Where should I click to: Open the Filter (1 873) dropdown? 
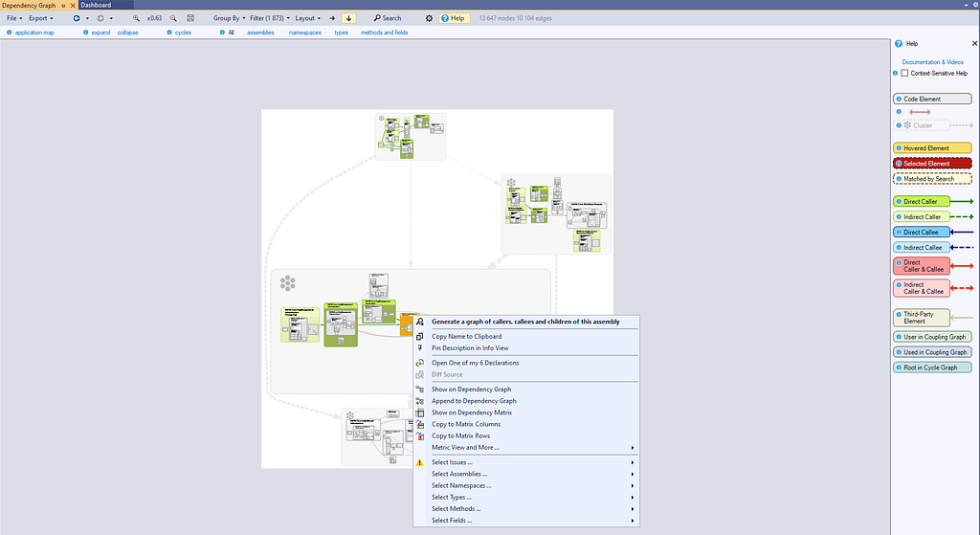pyautogui.click(x=269, y=18)
